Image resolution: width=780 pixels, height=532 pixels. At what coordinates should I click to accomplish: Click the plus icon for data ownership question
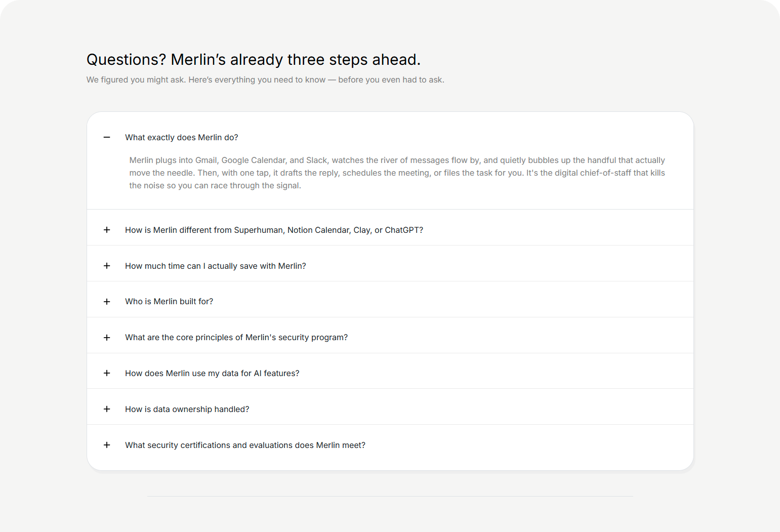coord(107,409)
